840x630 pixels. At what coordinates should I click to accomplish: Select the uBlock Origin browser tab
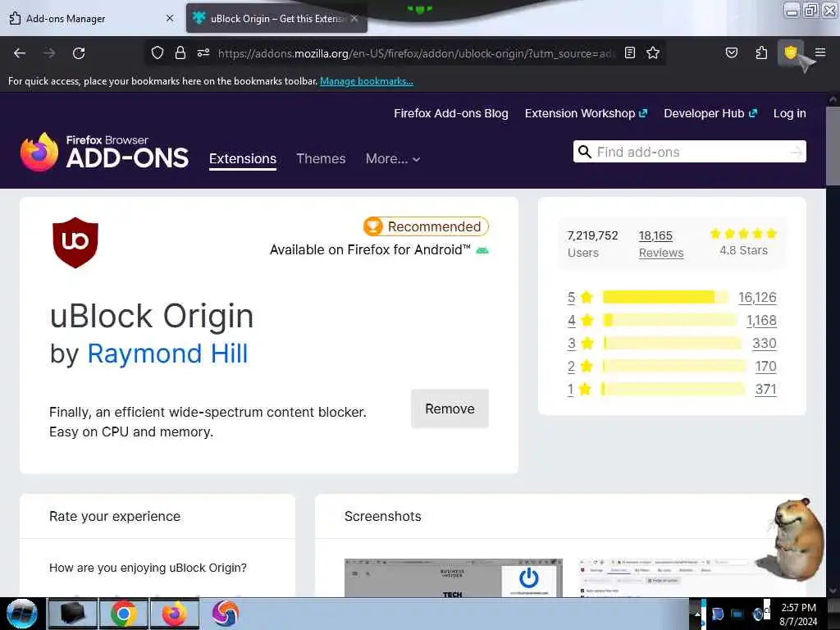[x=276, y=18]
